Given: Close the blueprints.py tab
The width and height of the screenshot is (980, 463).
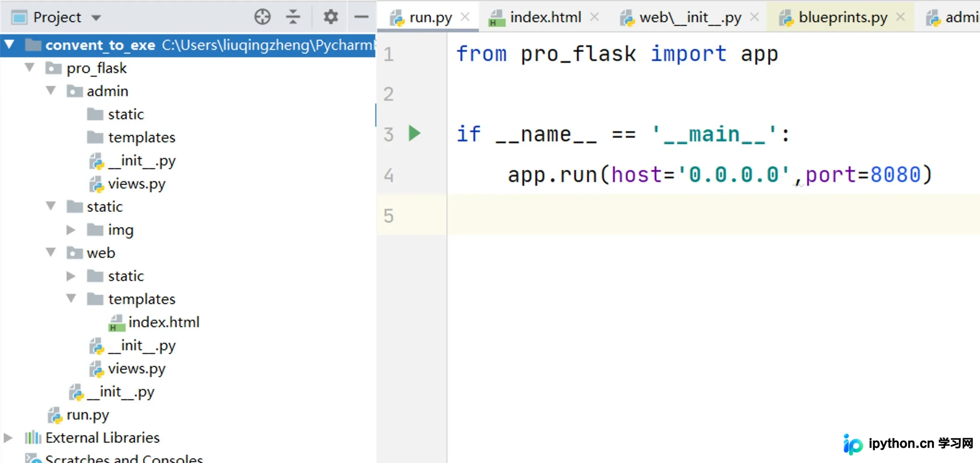Looking at the screenshot, I should [x=900, y=17].
